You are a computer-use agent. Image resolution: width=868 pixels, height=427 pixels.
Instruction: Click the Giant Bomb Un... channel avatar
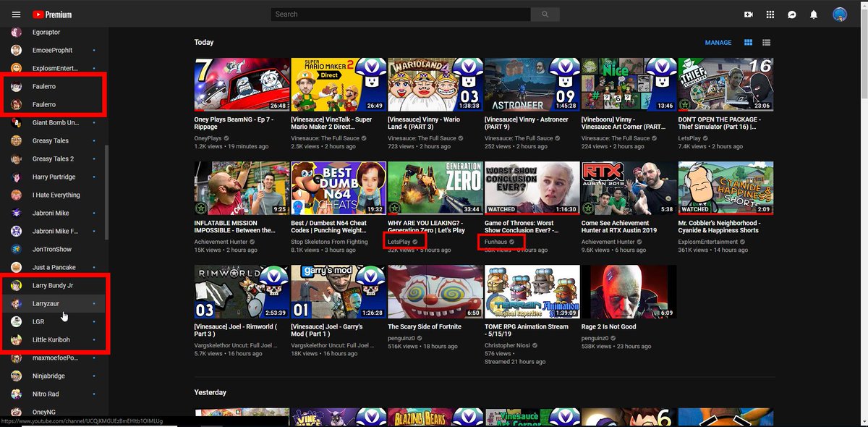[16, 122]
